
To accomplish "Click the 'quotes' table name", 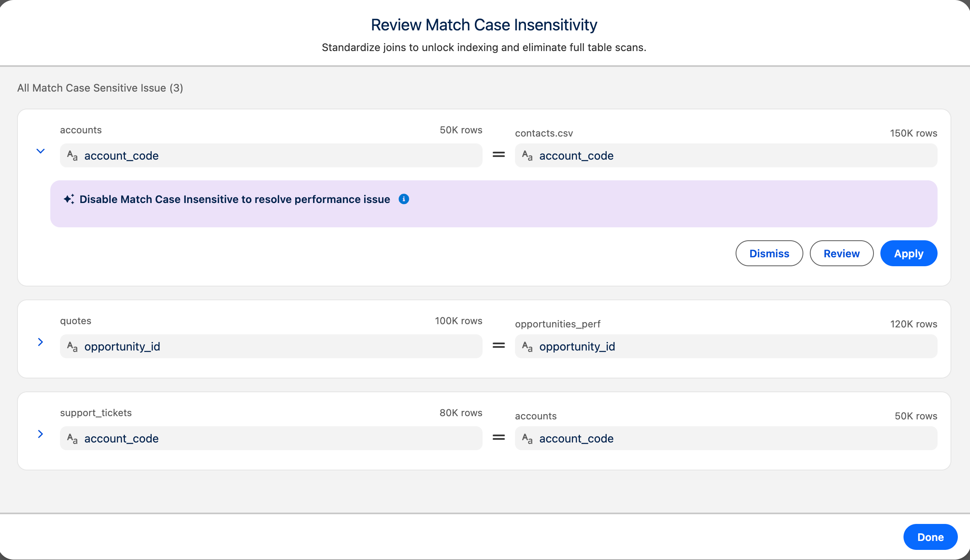I will (75, 321).
